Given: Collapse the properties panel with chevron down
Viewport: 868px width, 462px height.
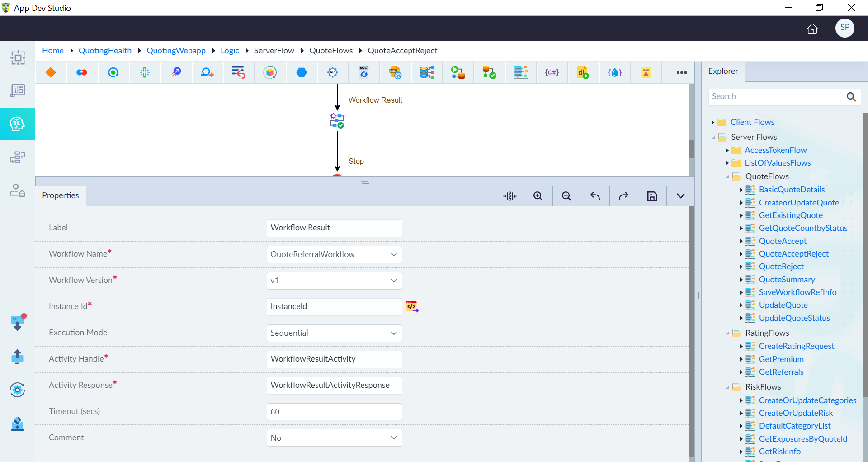Looking at the screenshot, I should click(x=680, y=196).
